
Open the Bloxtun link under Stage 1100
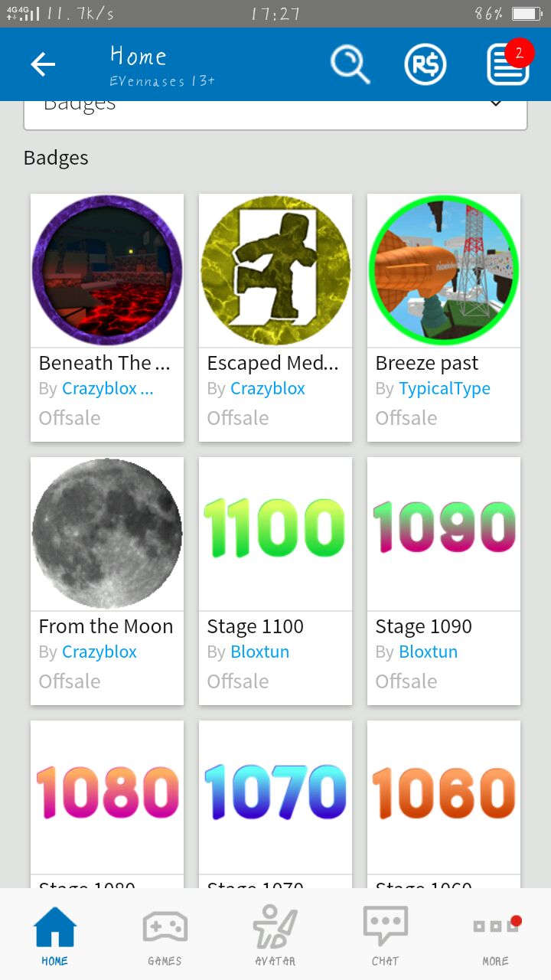(x=260, y=652)
